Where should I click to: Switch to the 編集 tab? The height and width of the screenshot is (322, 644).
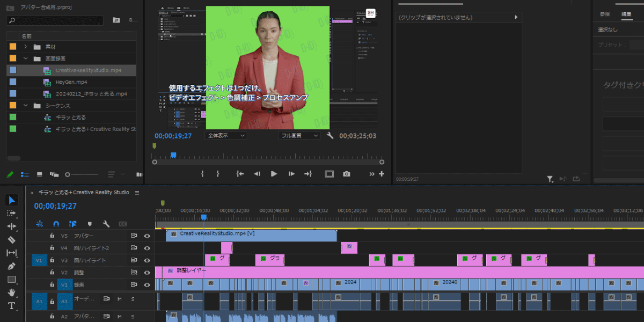(x=626, y=14)
